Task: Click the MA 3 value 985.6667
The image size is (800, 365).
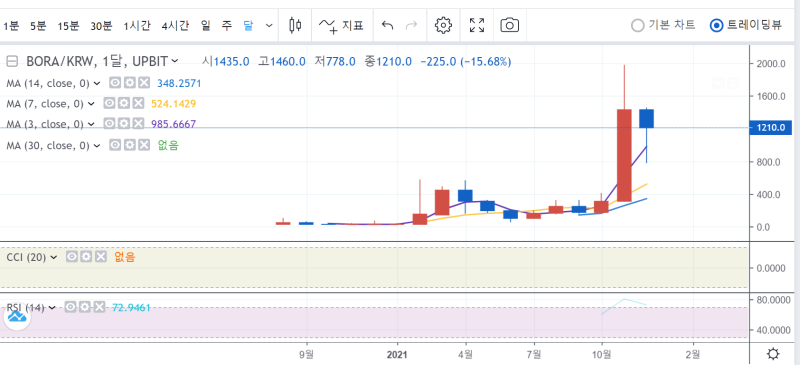Action: point(173,124)
